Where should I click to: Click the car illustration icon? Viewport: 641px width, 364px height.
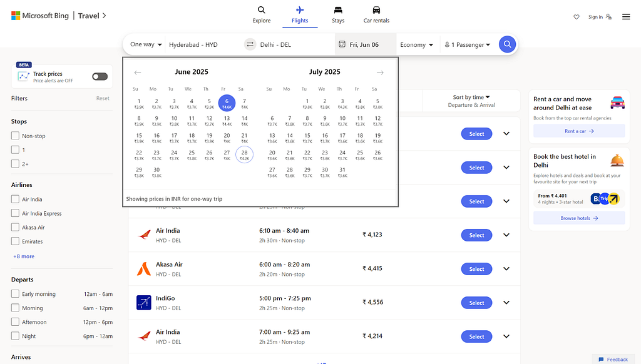617,103
